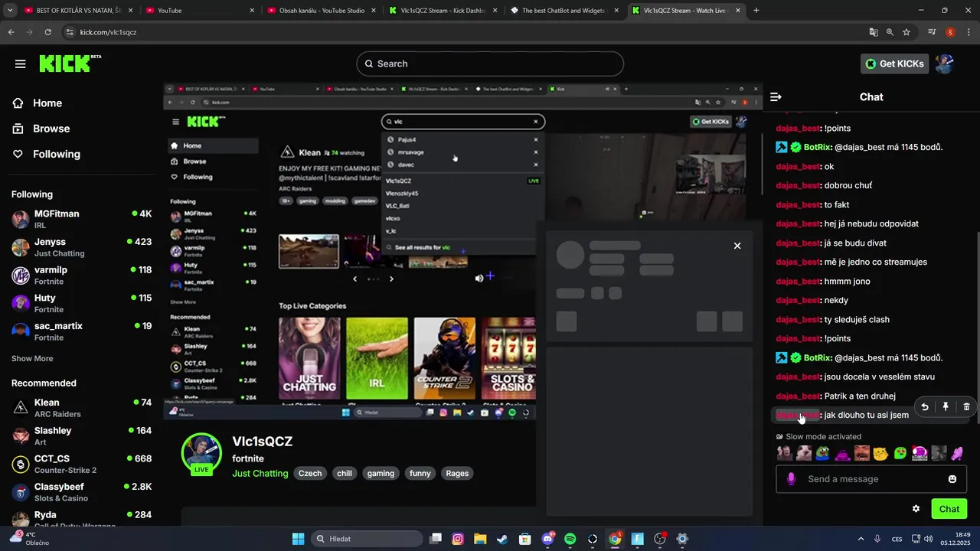Open CCT_CS recommended channel
The height and width of the screenshot is (551, 980).
coord(81,464)
